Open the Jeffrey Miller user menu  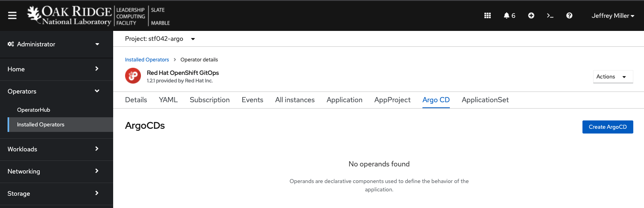click(x=613, y=16)
